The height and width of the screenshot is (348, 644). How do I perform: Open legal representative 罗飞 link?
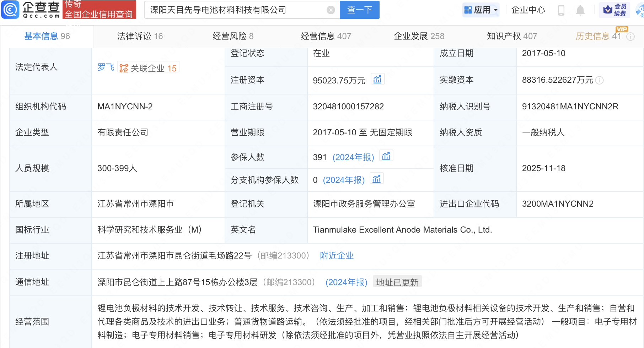[x=106, y=67]
